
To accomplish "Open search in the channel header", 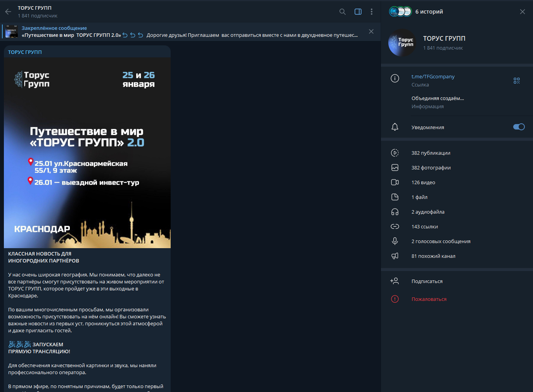I will pyautogui.click(x=343, y=12).
